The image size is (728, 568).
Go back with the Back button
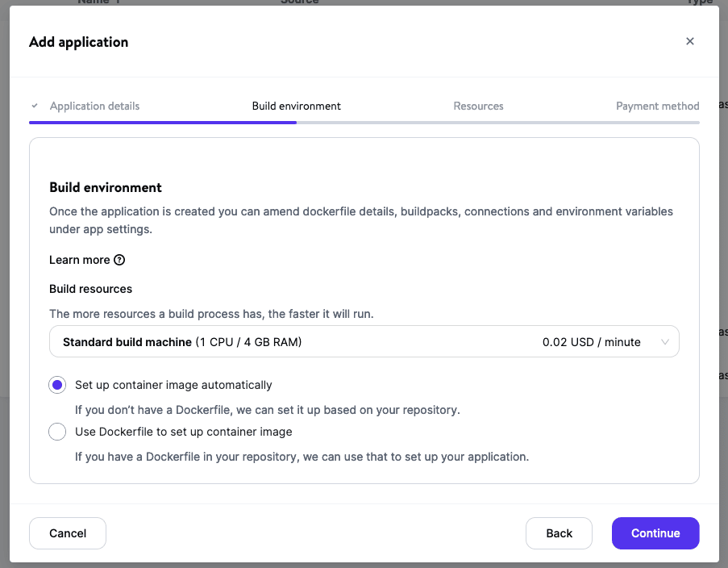tap(559, 533)
